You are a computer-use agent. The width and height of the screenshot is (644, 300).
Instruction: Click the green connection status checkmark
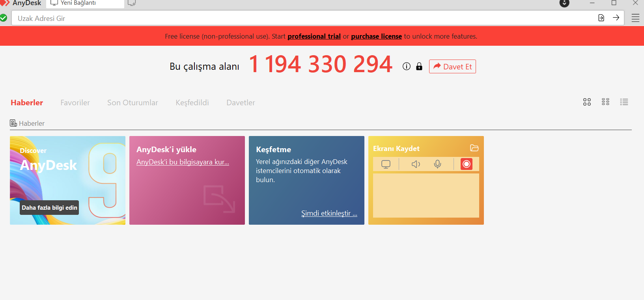tap(4, 18)
